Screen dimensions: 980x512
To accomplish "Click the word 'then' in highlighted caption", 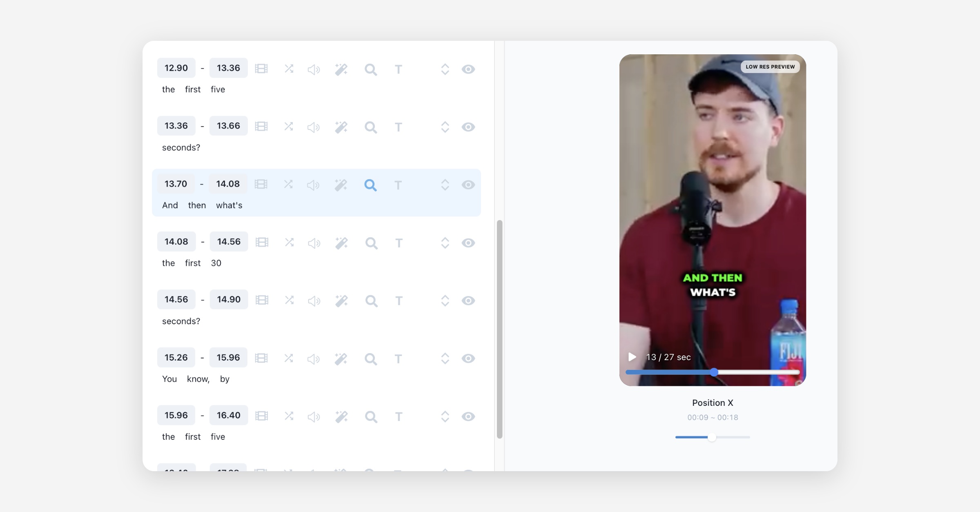I will coord(197,205).
